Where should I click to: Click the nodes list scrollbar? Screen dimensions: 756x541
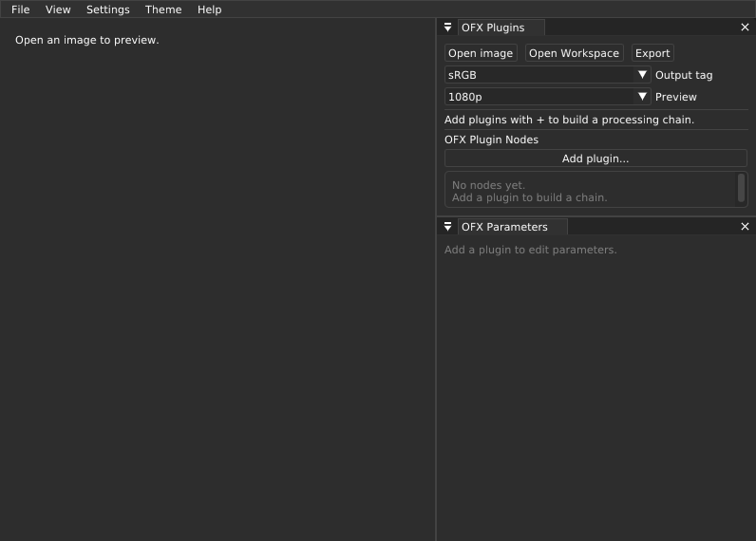pos(741,188)
